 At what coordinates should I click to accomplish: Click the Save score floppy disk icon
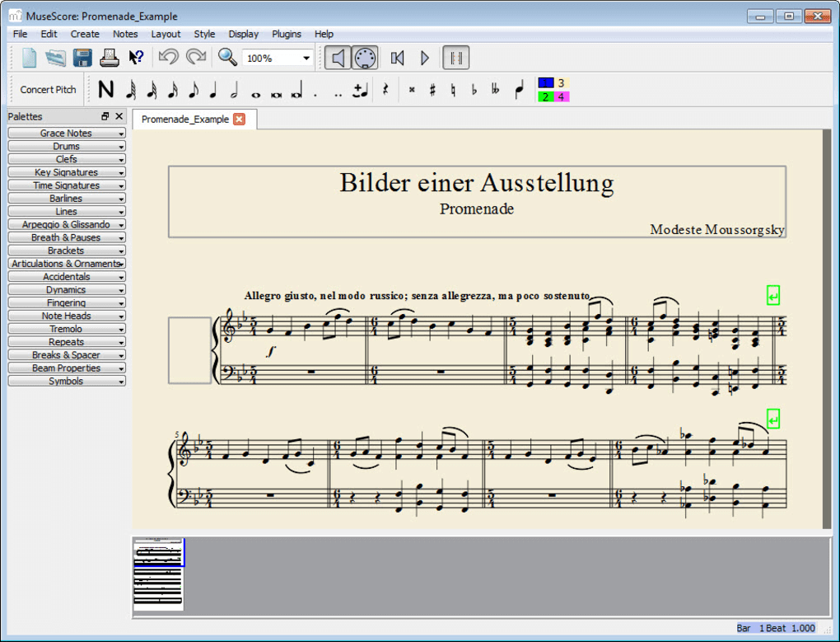pyautogui.click(x=82, y=58)
